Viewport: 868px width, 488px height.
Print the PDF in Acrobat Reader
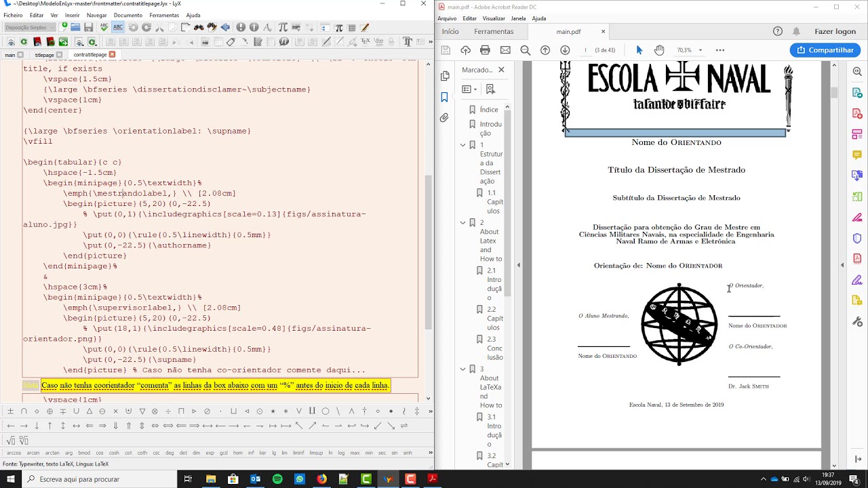[485, 50]
